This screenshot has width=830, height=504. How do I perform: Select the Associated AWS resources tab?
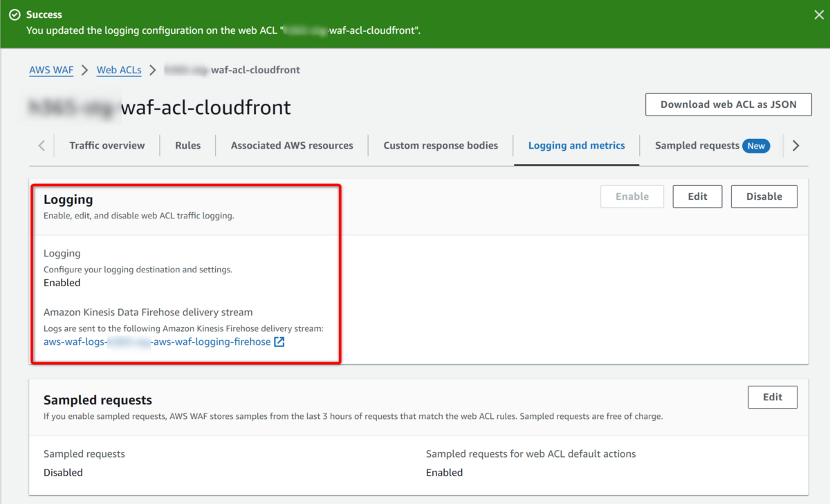(x=292, y=146)
